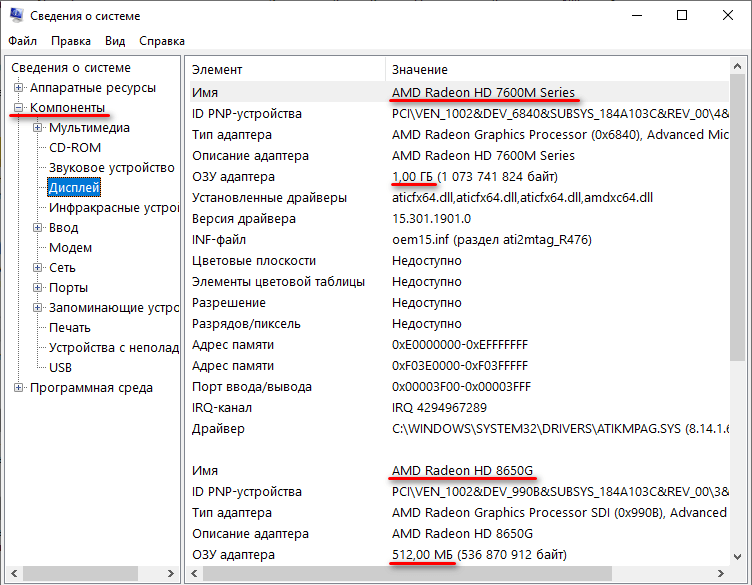Click the System Information app icon in title bar

[15, 16]
